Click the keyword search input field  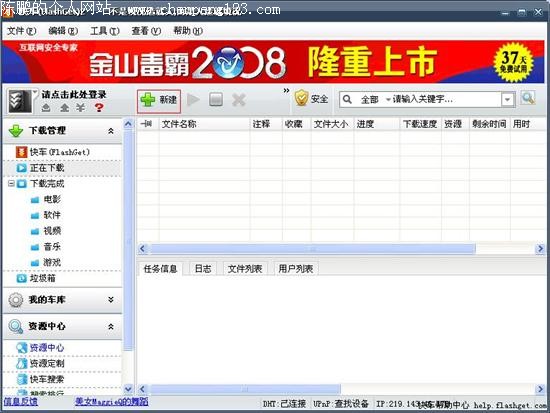click(x=445, y=100)
